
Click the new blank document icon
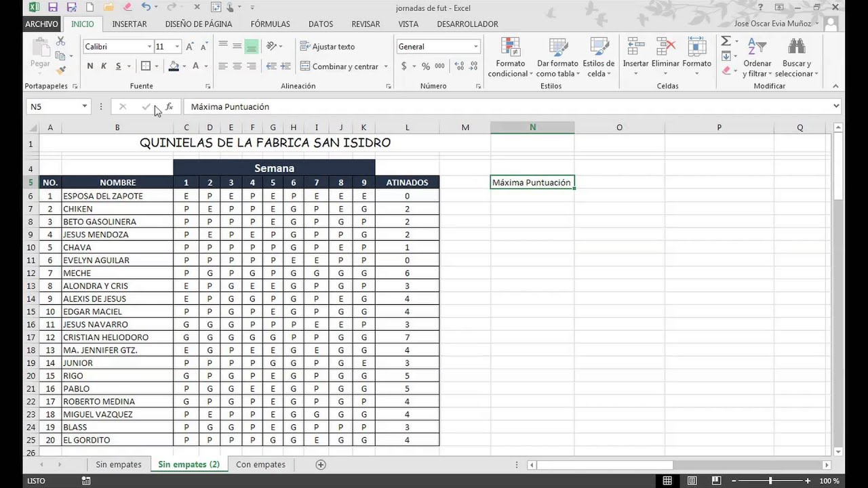tap(90, 7)
